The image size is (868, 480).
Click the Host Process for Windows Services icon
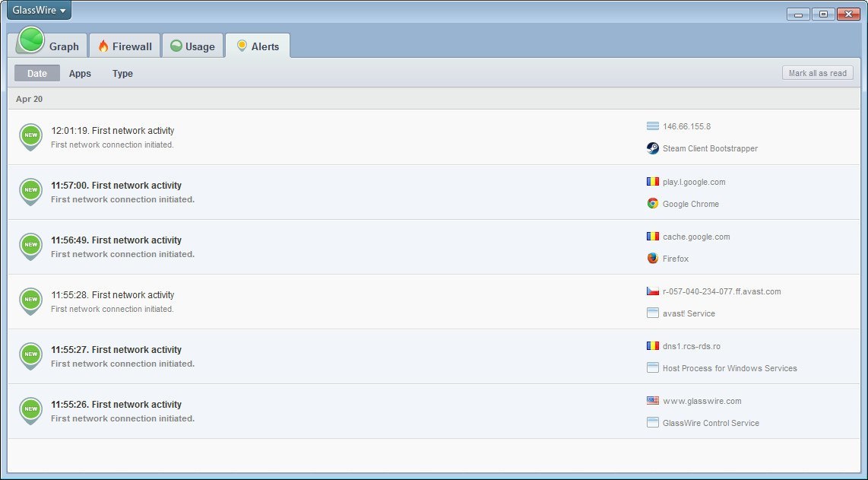[652, 368]
